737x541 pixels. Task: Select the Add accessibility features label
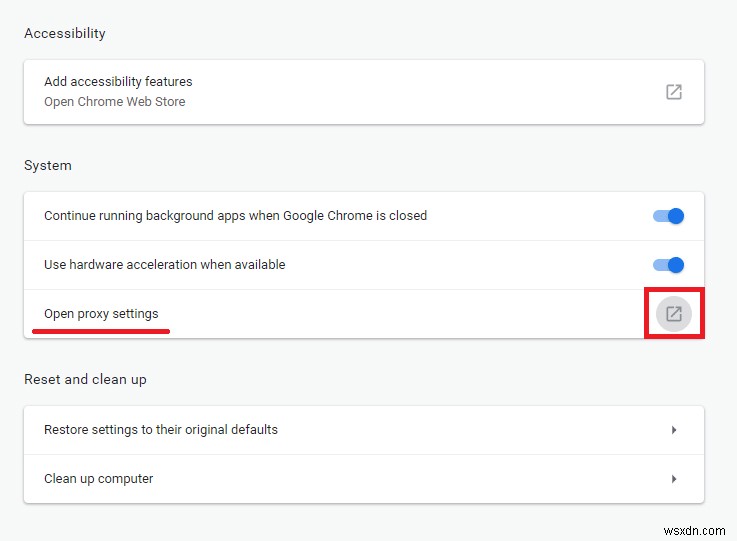(x=118, y=81)
